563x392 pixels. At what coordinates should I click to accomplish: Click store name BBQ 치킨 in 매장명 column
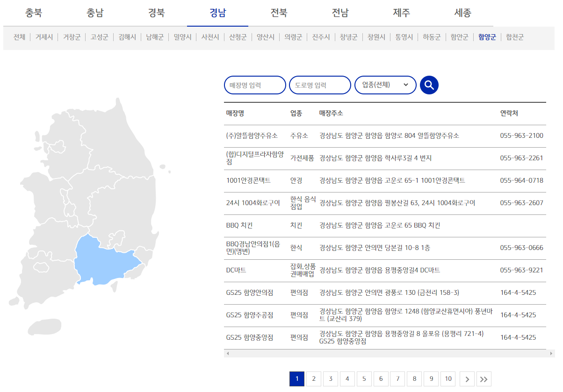[x=239, y=225]
